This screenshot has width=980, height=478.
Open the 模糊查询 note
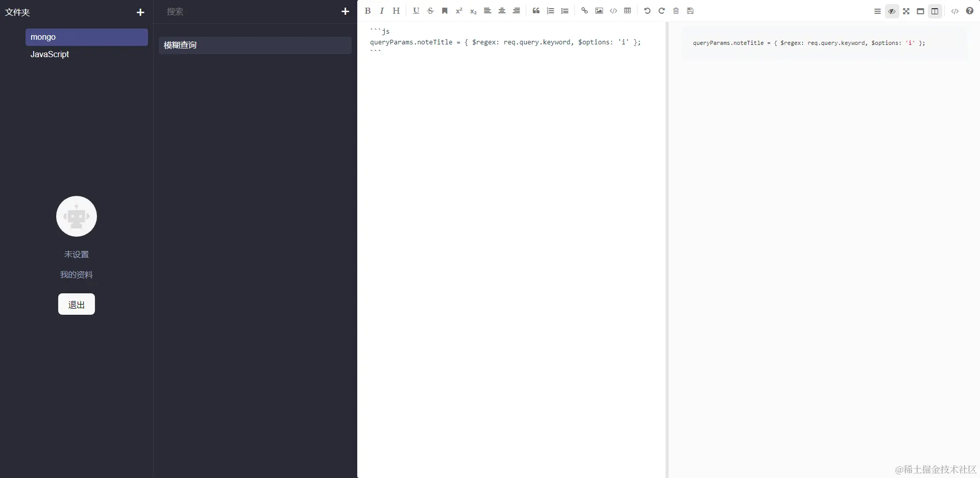pos(255,45)
